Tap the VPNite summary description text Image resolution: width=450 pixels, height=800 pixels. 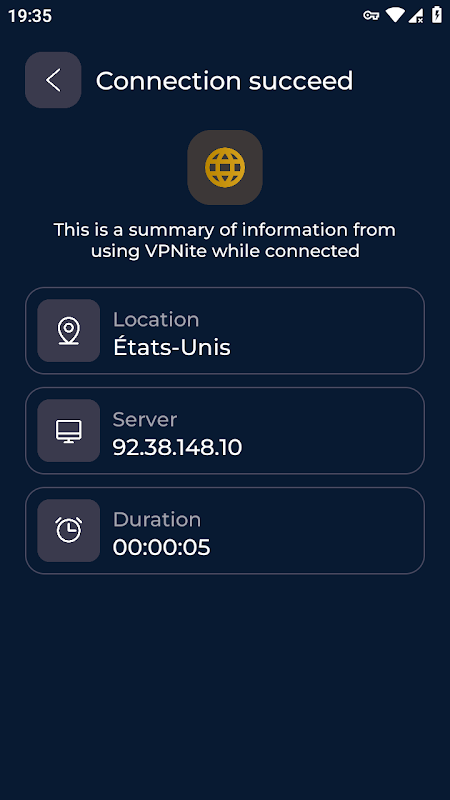(225, 240)
